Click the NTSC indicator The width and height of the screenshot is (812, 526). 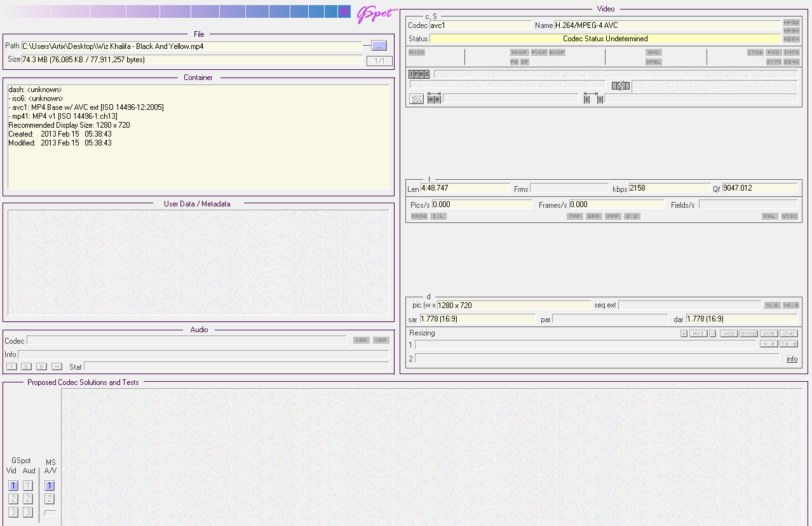click(790, 216)
